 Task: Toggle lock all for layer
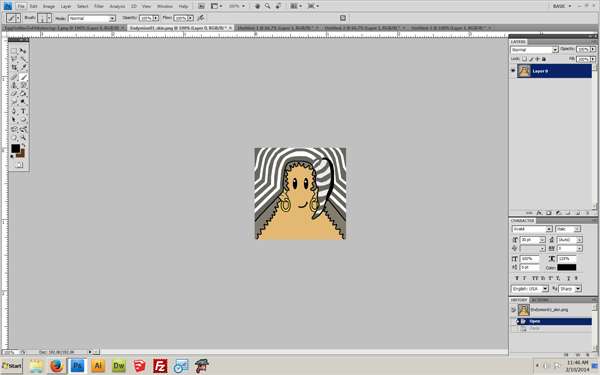(544, 59)
